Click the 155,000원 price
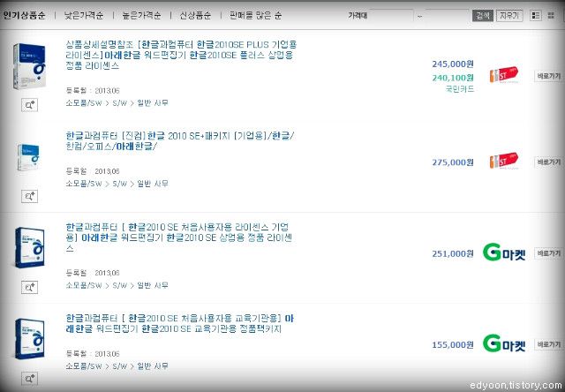 tap(453, 345)
